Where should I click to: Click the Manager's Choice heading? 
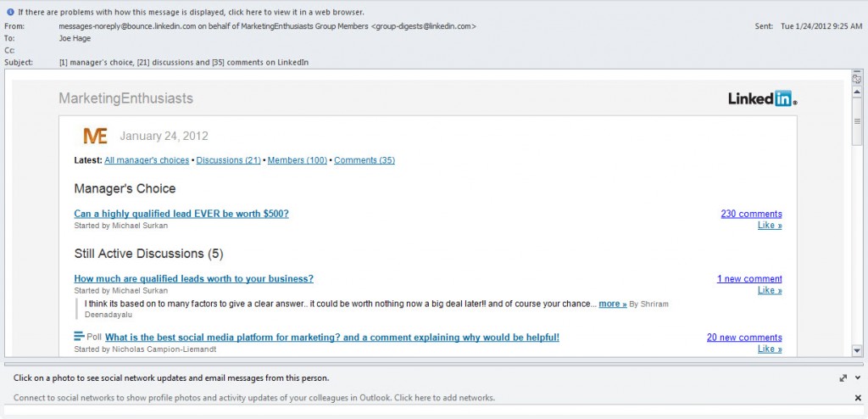click(x=125, y=189)
